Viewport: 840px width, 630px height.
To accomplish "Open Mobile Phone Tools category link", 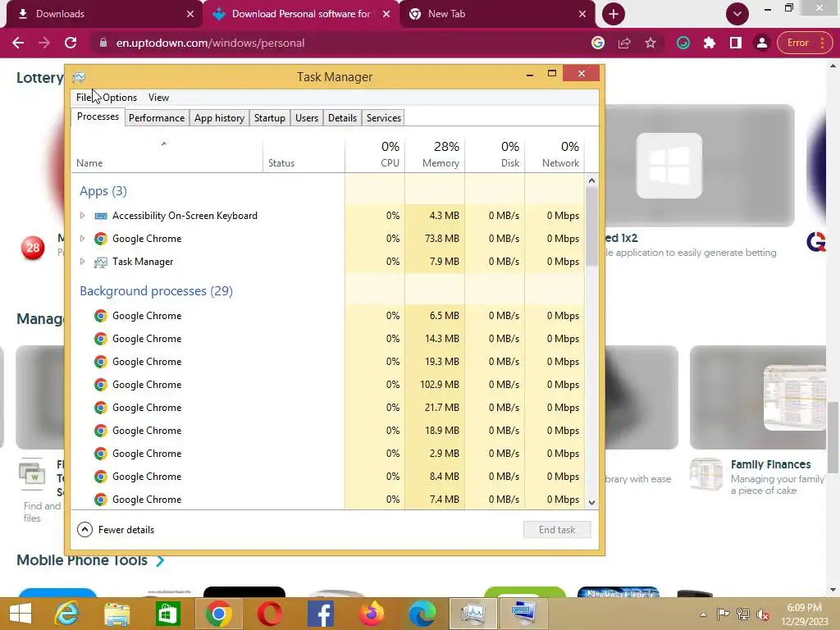I will (x=90, y=560).
